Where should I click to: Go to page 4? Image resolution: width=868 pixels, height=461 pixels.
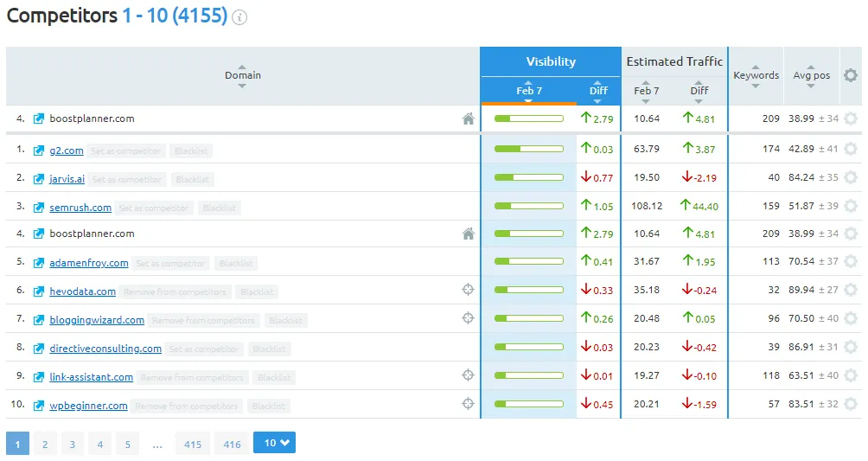coord(100,445)
